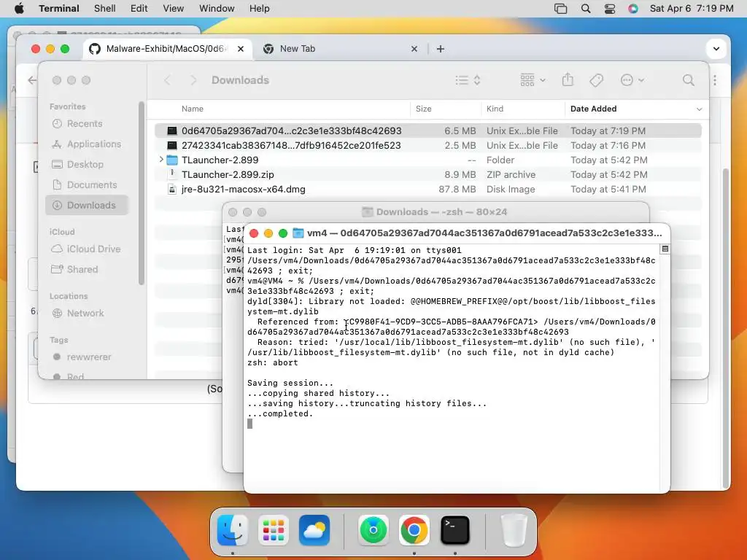Select TLauncher-2.899.zip archive
The height and width of the screenshot is (560, 747).
pos(427,175)
